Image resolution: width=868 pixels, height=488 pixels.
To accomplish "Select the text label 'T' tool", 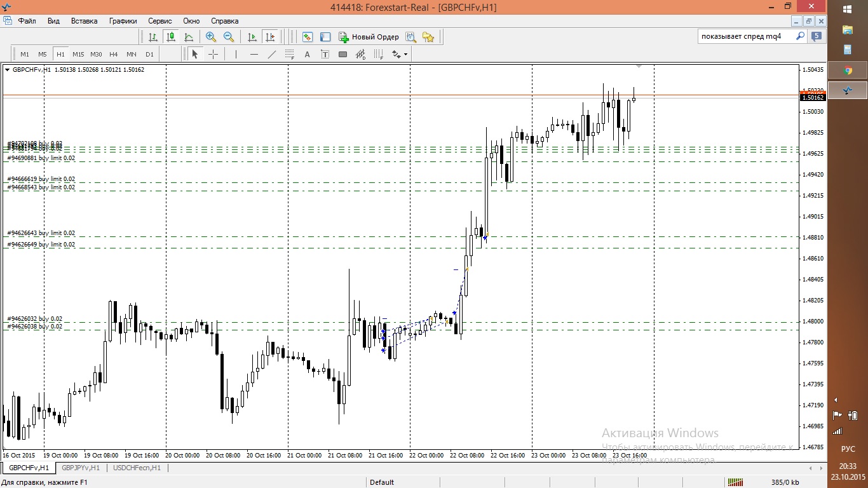I will pos(325,55).
